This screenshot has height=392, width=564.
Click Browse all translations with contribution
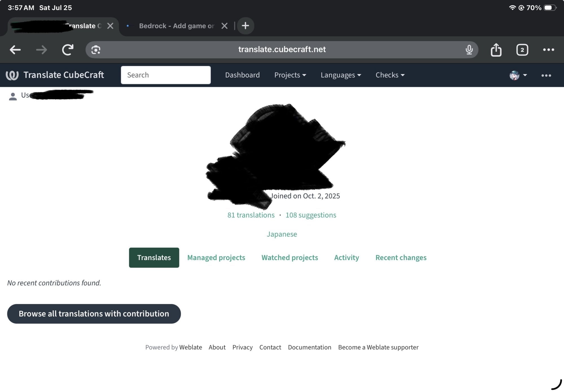(x=94, y=314)
